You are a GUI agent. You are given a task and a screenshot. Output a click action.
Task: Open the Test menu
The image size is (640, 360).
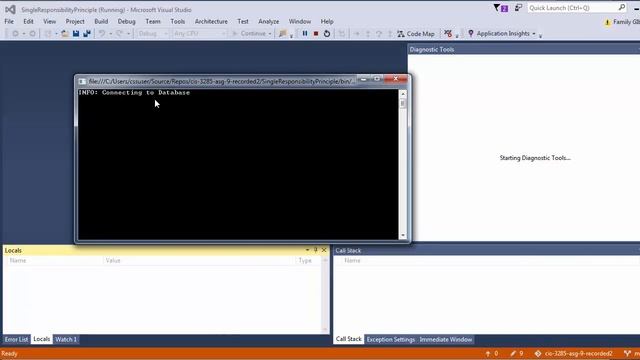[x=242, y=21]
